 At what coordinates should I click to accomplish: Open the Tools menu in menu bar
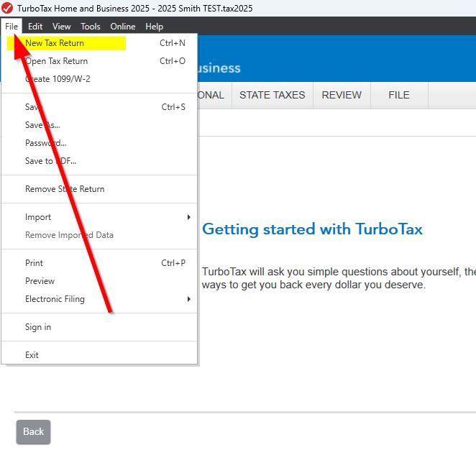[91, 27]
